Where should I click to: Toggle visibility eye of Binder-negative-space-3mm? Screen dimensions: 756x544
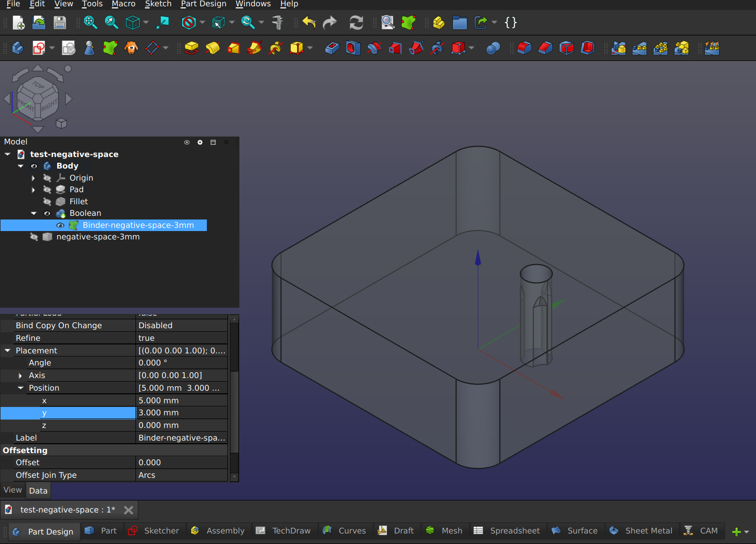(60, 225)
